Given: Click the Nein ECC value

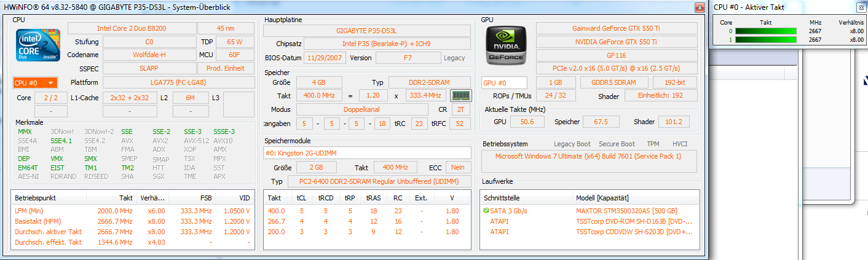Looking at the screenshot, I should (x=457, y=167).
